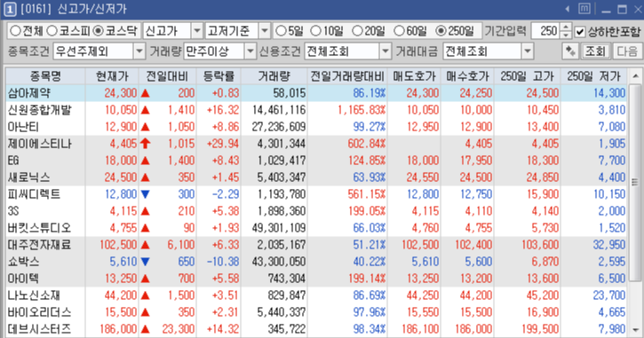
Task: Select the 버킷스튜디오 stock row
Action: (x=316, y=228)
